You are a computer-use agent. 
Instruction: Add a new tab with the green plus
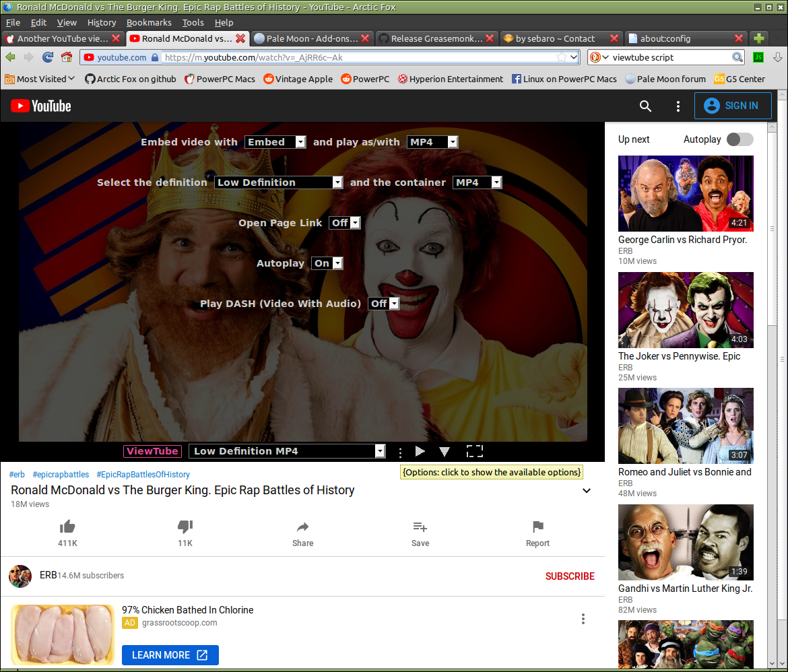pos(759,38)
